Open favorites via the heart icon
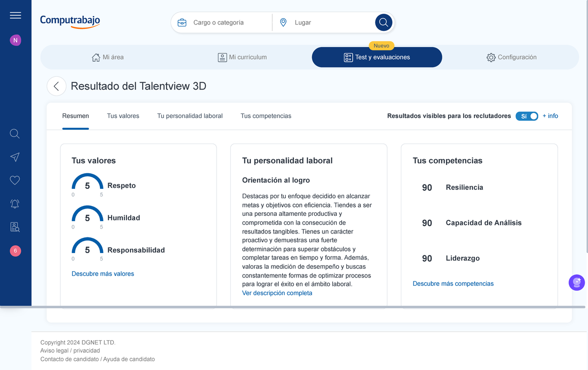This screenshot has height=370, width=588. (x=15, y=180)
